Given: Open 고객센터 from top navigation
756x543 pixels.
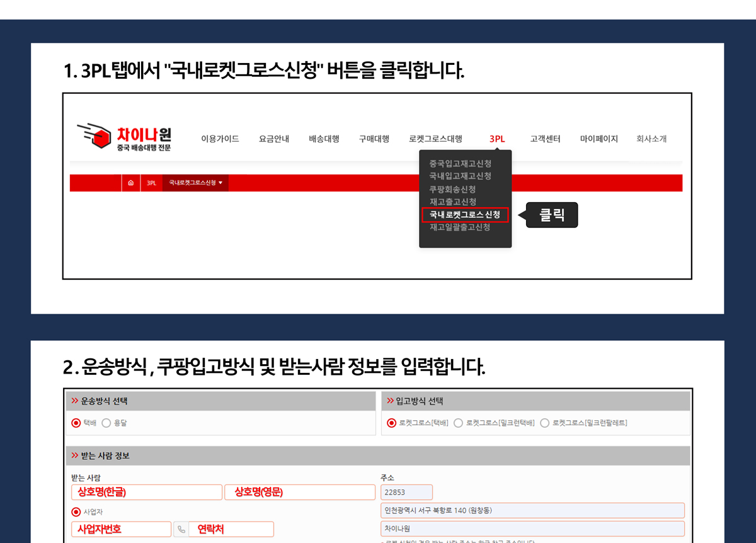Looking at the screenshot, I should (545, 139).
